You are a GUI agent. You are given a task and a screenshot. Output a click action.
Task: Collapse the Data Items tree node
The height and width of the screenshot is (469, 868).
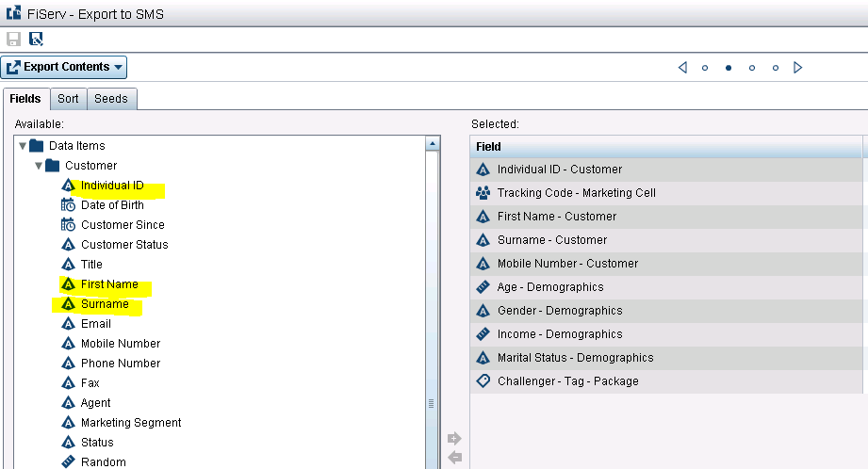pos(23,146)
